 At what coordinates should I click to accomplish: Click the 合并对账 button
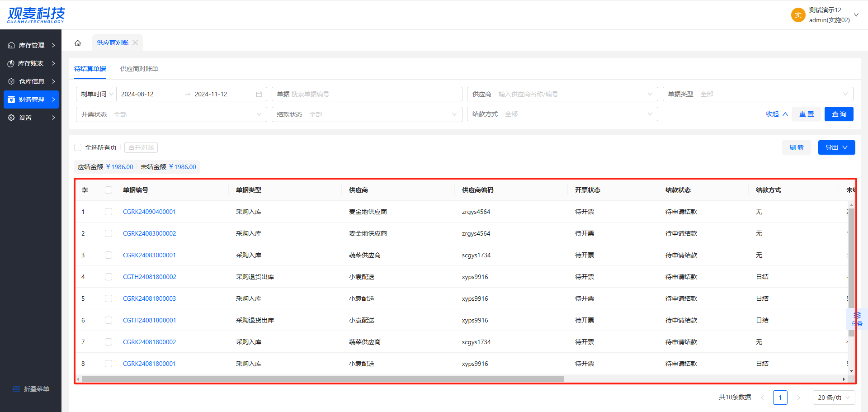[x=141, y=147]
